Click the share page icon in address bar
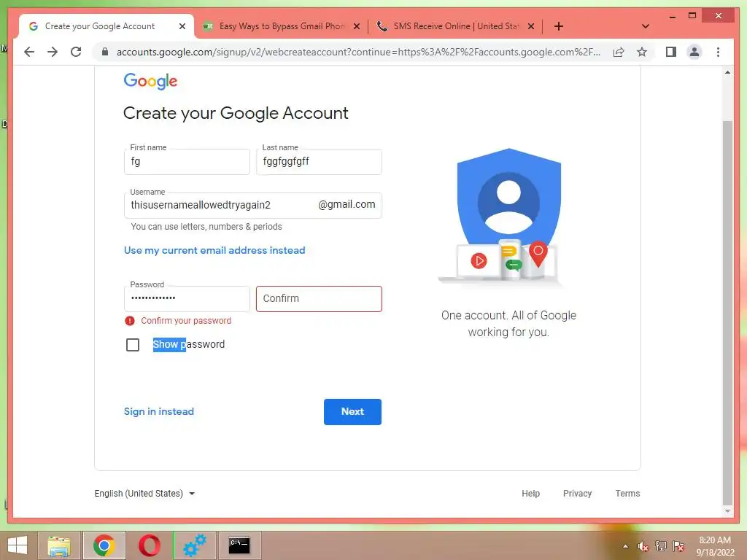747x560 pixels. [x=619, y=52]
